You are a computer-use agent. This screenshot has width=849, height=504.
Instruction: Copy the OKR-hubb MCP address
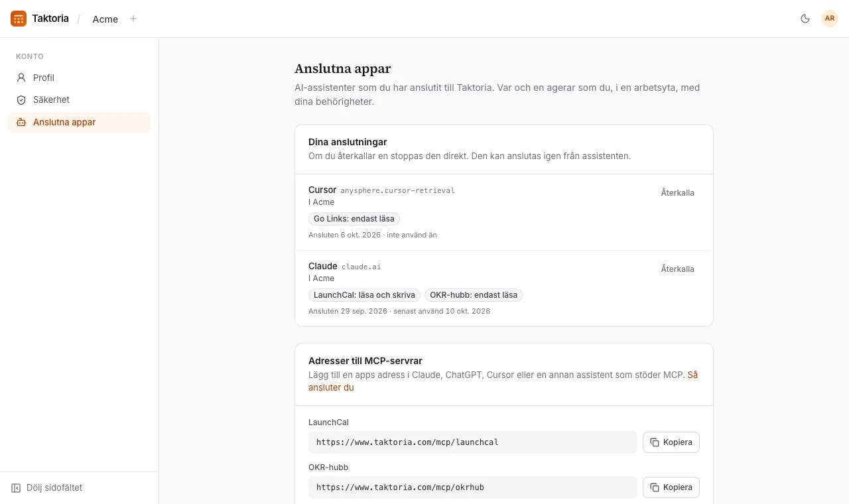click(671, 487)
